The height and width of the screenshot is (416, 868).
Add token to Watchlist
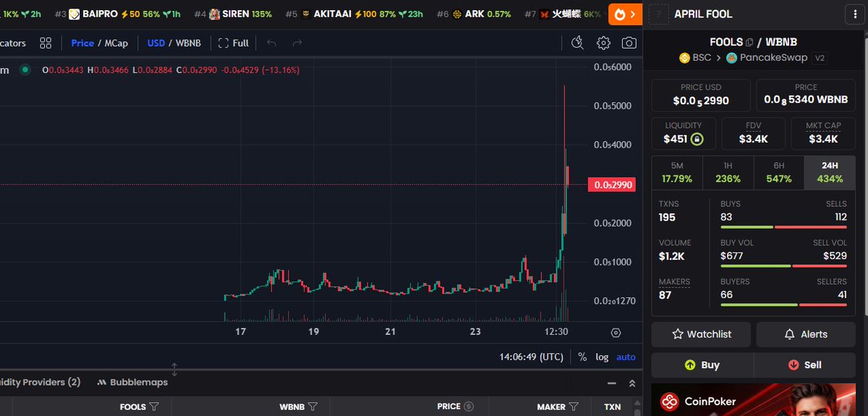pyautogui.click(x=700, y=334)
